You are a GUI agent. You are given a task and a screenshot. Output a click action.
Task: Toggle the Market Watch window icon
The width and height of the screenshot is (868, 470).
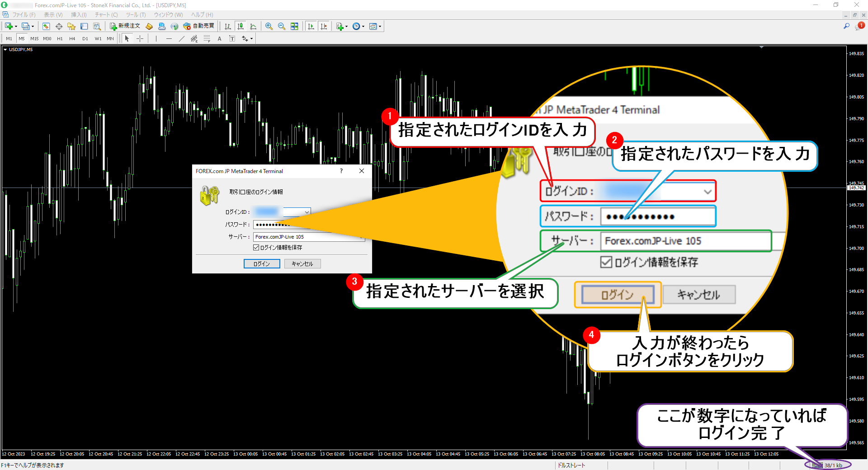coord(46,26)
